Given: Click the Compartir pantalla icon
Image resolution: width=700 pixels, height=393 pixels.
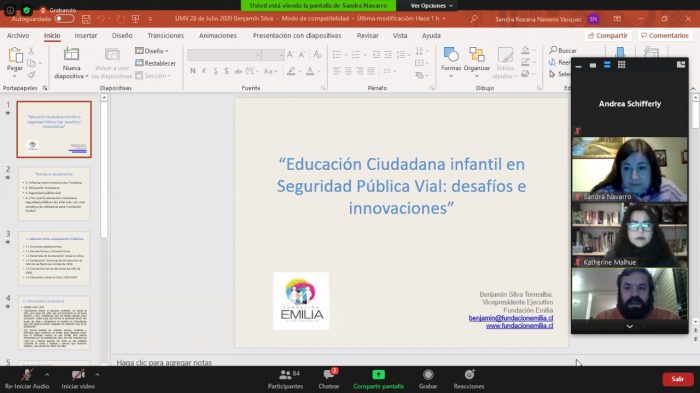Looking at the screenshot, I should (x=378, y=375).
